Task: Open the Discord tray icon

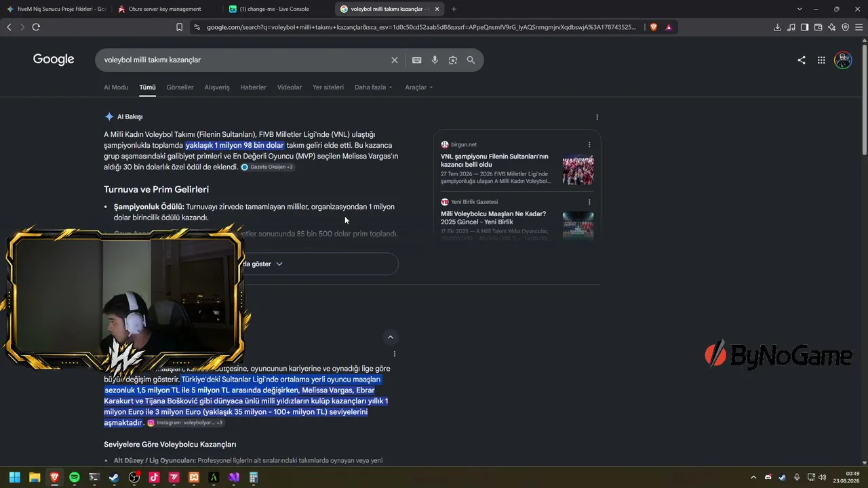Action: tap(768, 477)
